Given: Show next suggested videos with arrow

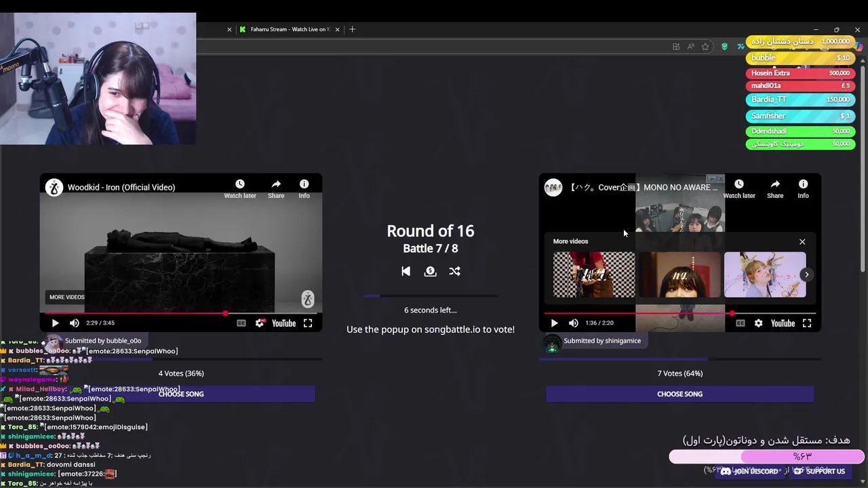Looking at the screenshot, I should (x=806, y=274).
